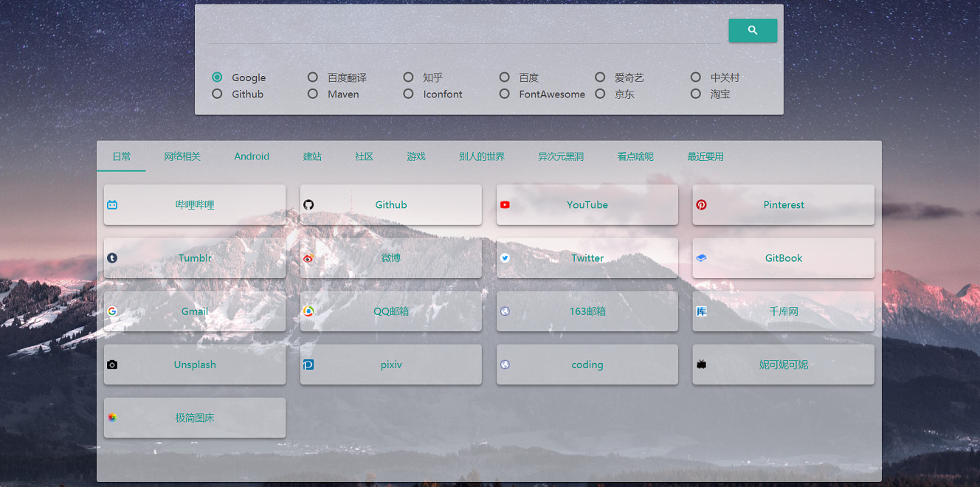Open the QQ邮箱 link

coord(391,311)
